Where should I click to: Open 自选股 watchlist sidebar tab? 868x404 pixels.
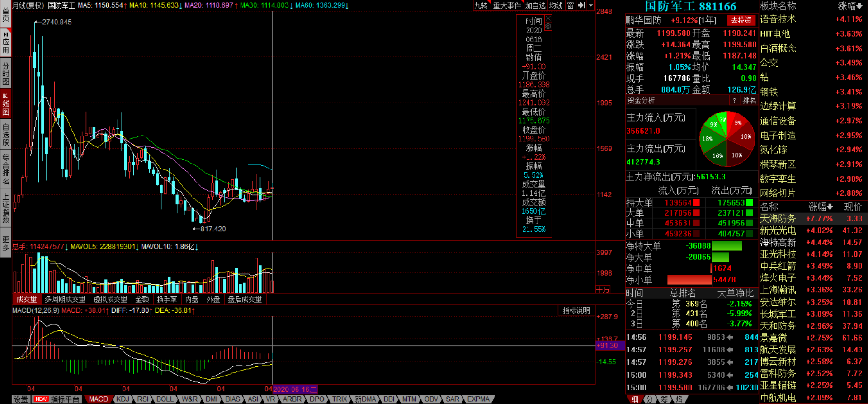[5, 134]
